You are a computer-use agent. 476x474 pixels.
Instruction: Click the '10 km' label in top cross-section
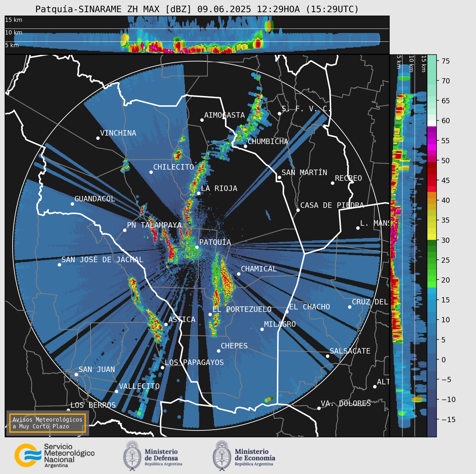pos(14,33)
